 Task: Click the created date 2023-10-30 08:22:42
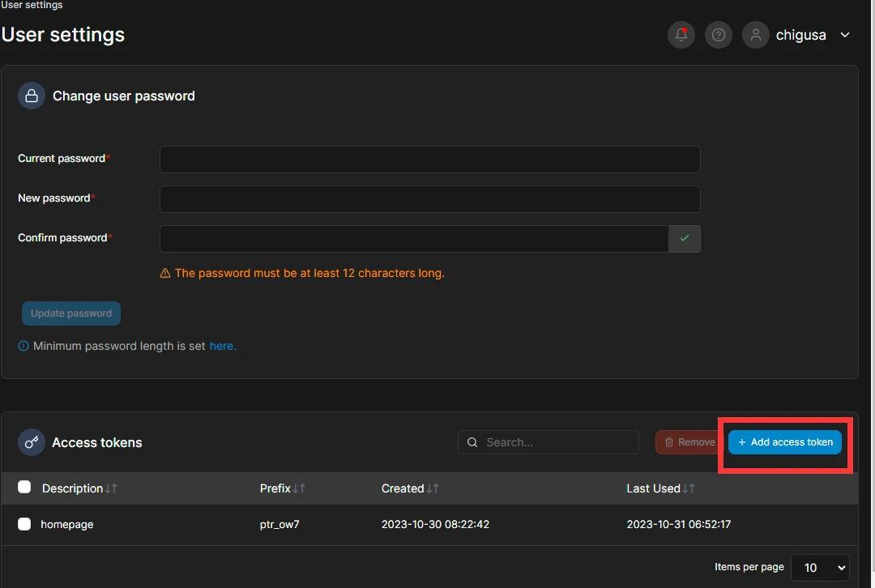(x=435, y=524)
